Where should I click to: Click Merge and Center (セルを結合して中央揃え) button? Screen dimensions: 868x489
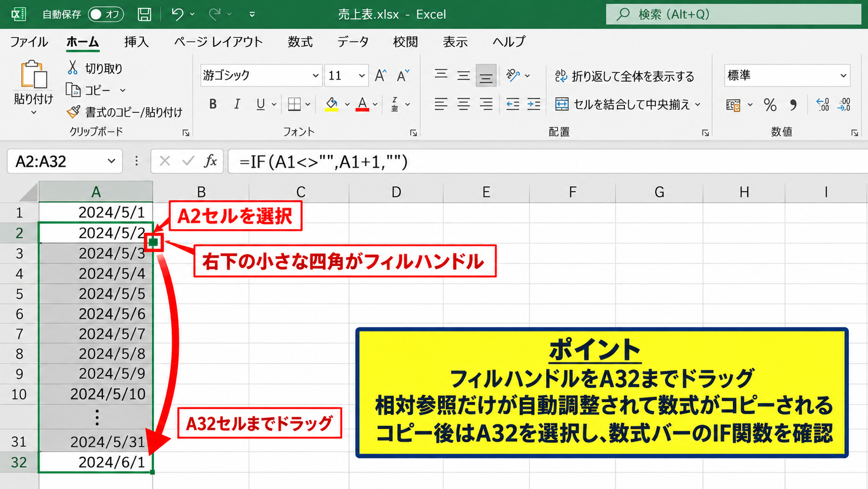point(622,104)
